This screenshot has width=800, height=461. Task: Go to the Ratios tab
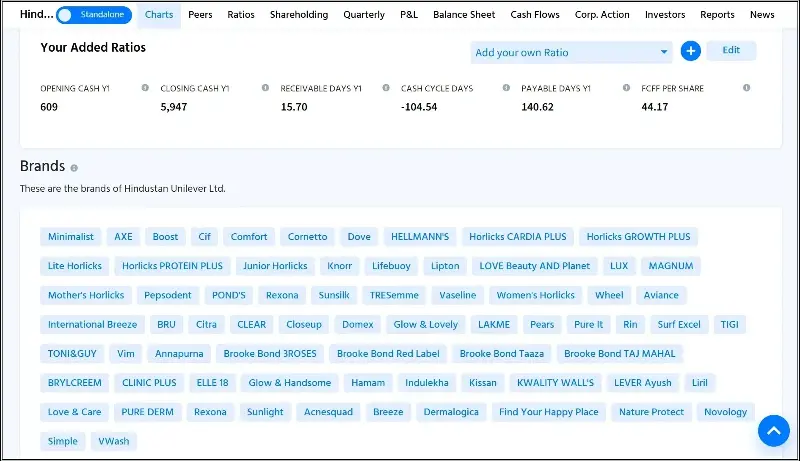pyautogui.click(x=241, y=15)
